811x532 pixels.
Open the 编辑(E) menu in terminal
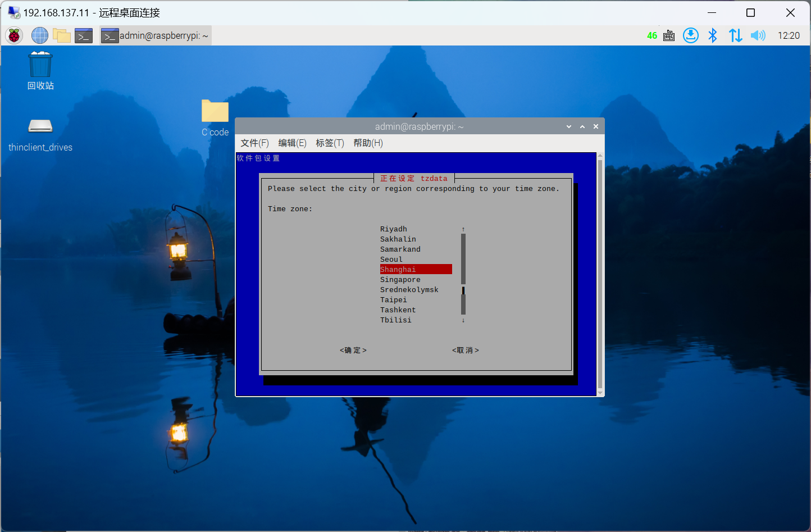(x=293, y=143)
